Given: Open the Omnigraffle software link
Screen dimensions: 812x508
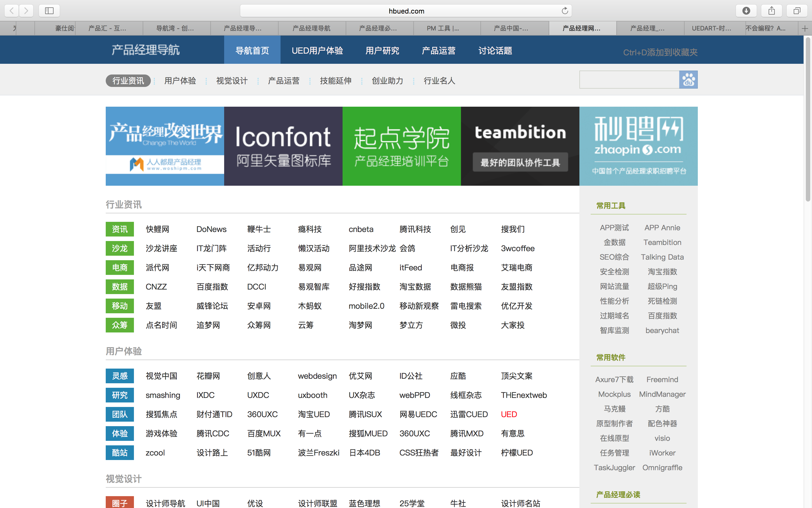Looking at the screenshot, I should 662,468.
